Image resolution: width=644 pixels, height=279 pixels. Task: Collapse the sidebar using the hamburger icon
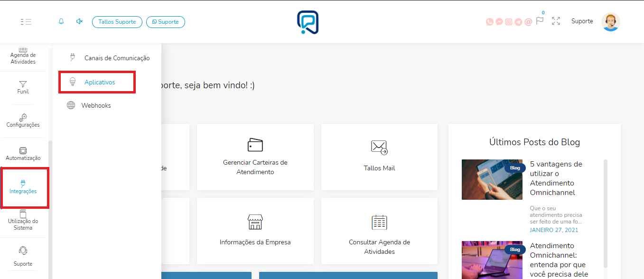point(26,21)
